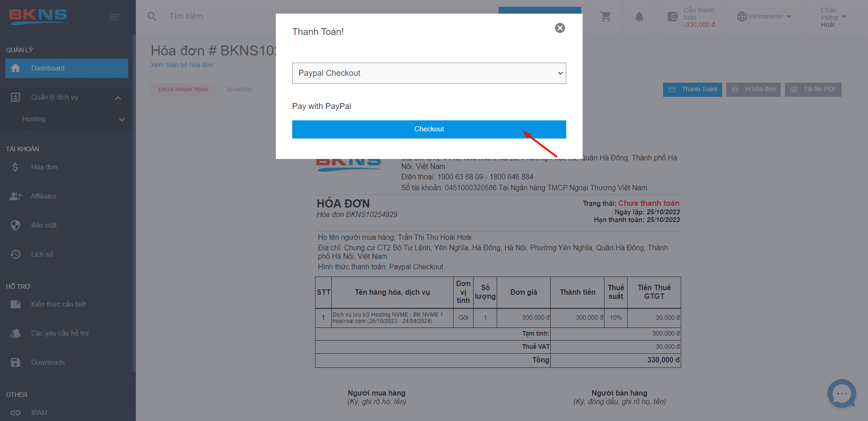Click the Hóa đơn BKNS10254929 invoice number
The image size is (868, 421).
357,214
